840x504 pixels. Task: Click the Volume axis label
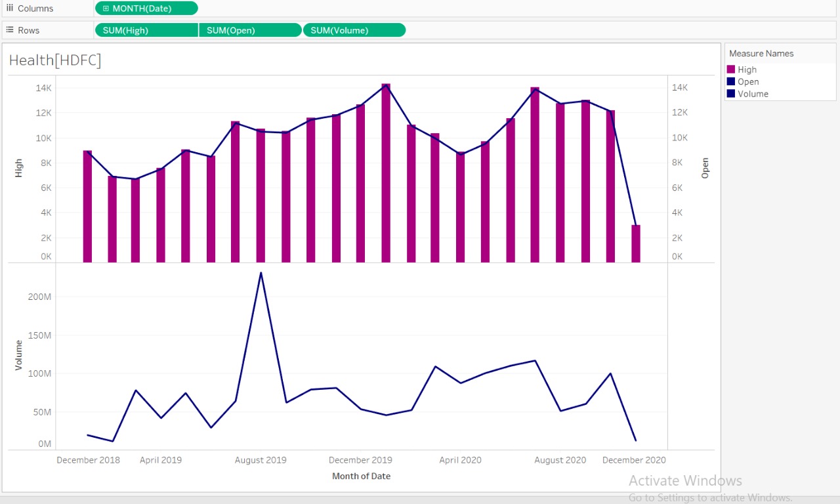click(x=19, y=355)
